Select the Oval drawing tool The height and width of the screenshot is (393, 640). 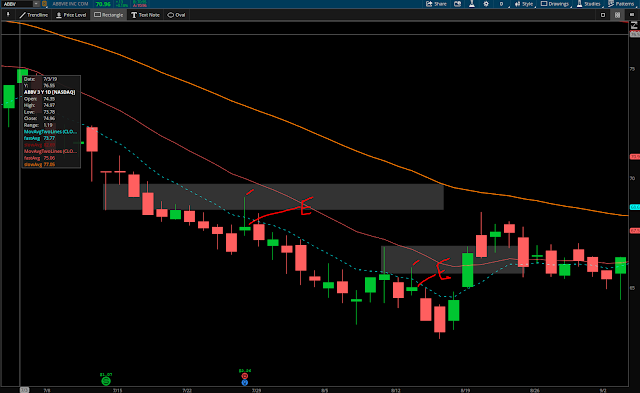(176, 15)
